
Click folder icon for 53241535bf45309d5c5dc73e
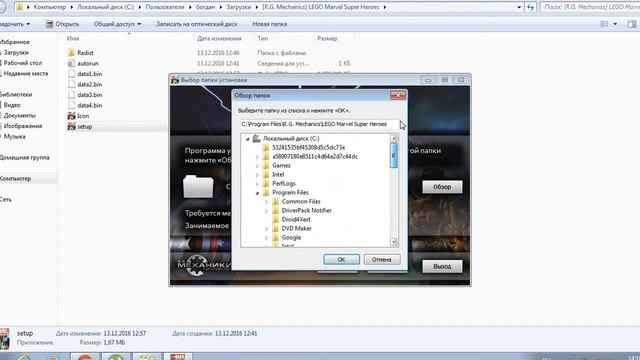(x=266, y=147)
